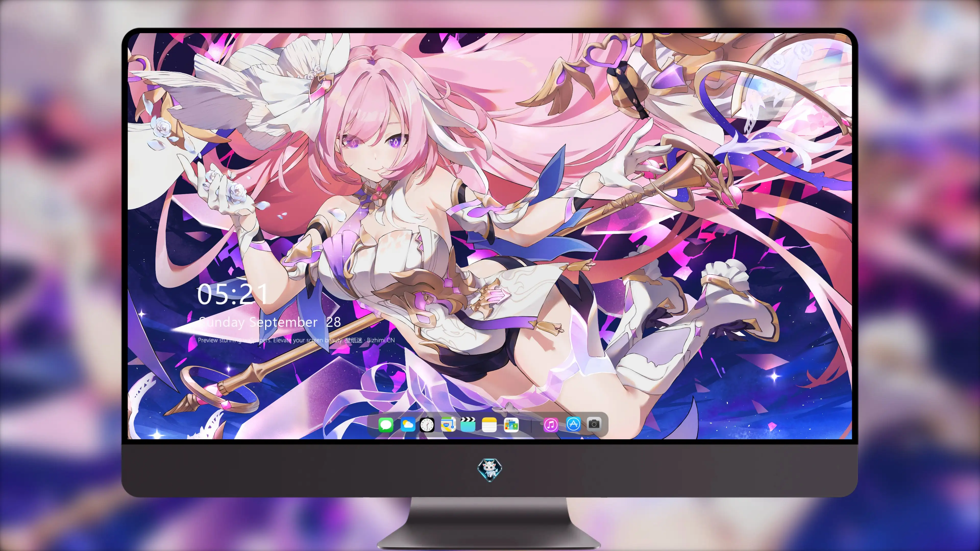Click the 05:21 clock display
Screen dimensions: 980x551
(232, 294)
